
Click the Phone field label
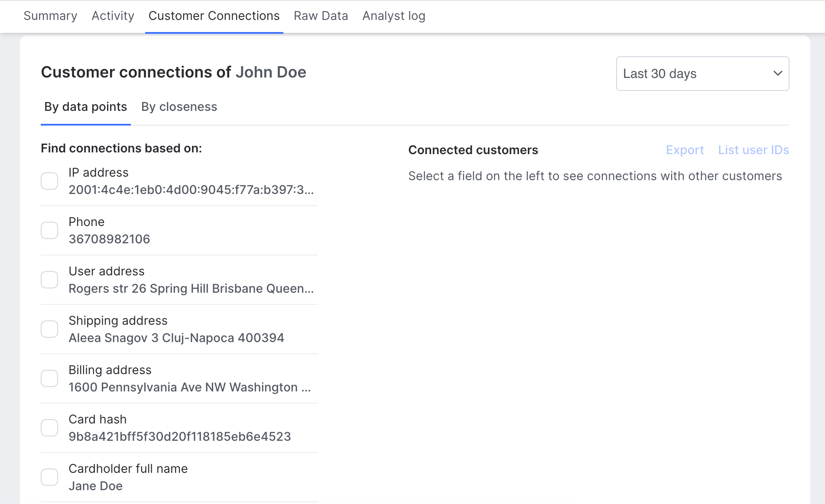87,222
